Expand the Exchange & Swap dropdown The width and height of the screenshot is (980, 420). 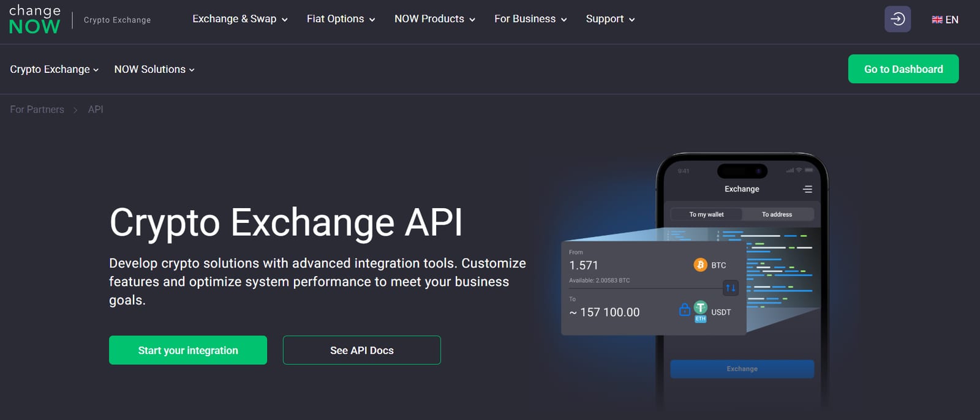pyautogui.click(x=239, y=19)
